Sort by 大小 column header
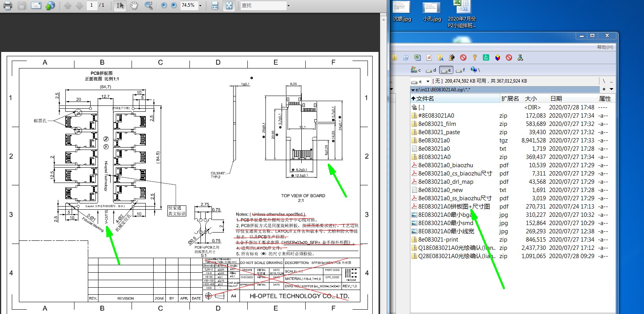This screenshot has width=644, height=314. [535, 98]
